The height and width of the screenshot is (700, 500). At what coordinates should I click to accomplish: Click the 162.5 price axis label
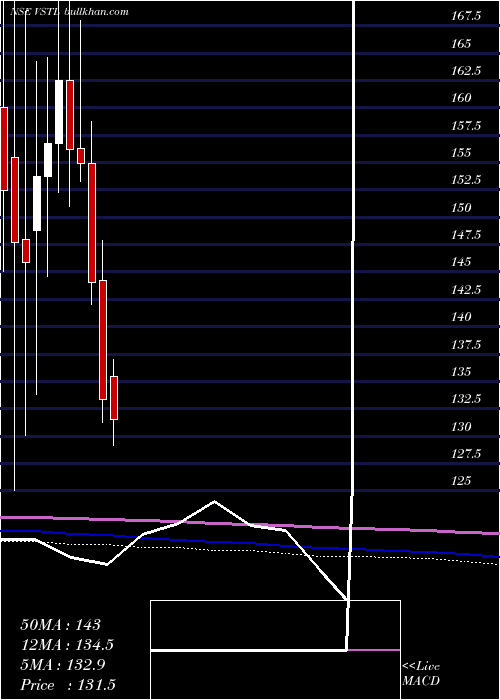click(466, 71)
